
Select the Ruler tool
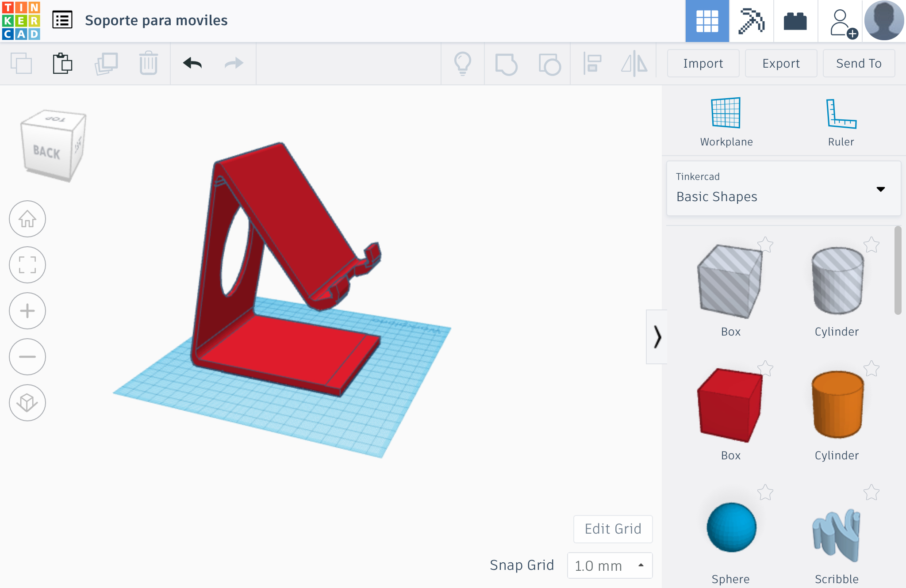[x=841, y=114]
